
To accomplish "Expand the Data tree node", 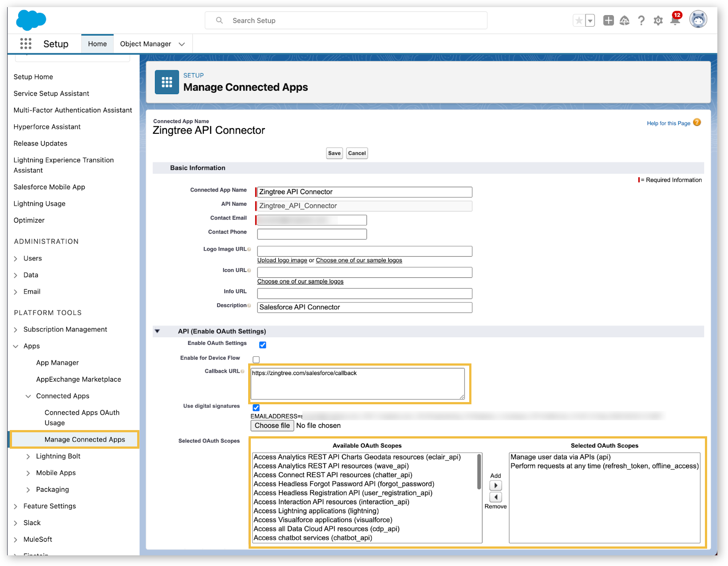I will coord(16,275).
